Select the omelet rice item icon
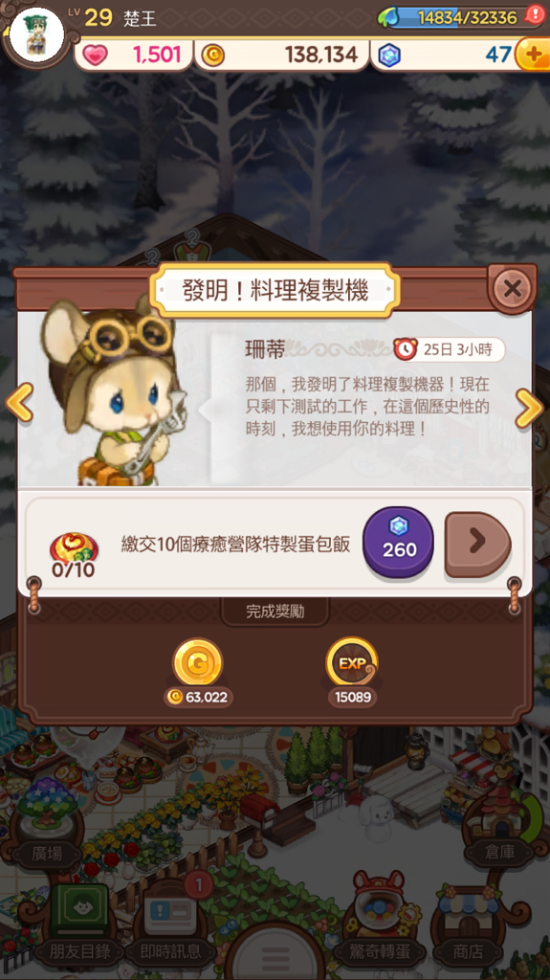 [x=74, y=548]
